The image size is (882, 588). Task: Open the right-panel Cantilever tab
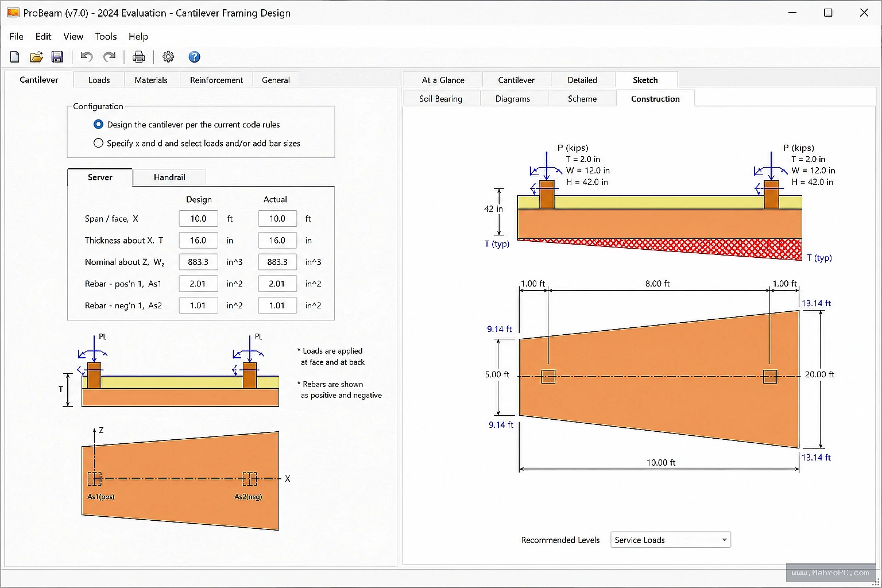tap(516, 80)
